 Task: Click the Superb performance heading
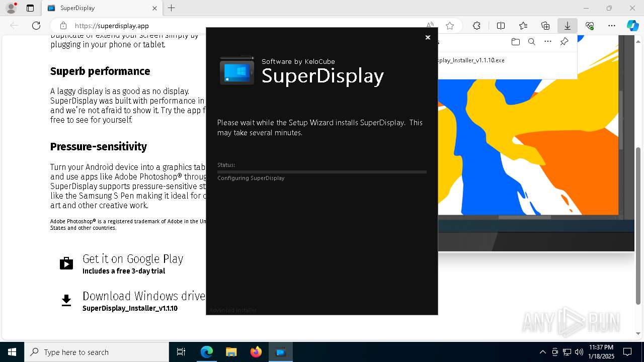click(x=100, y=71)
